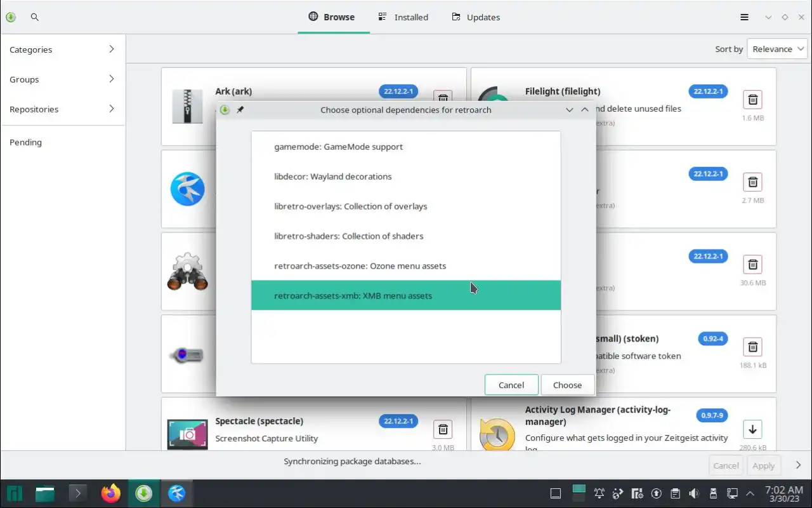
Task: Launch Firefox from the taskbar
Action: pyautogui.click(x=111, y=493)
